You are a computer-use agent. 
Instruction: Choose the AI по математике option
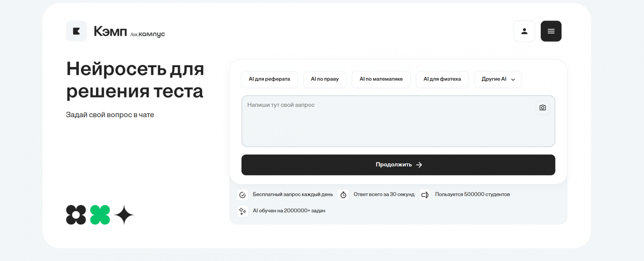(x=381, y=79)
